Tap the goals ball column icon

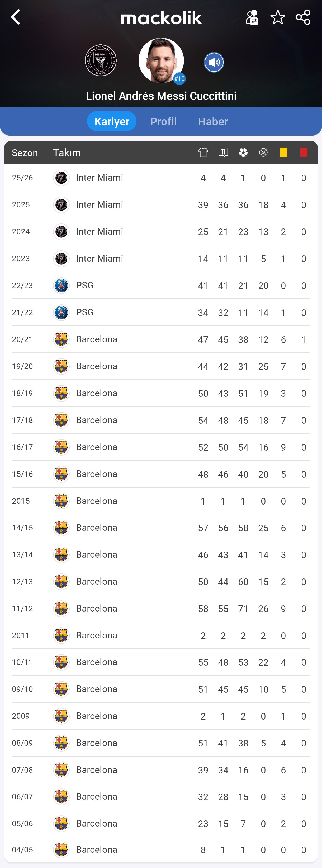243,153
